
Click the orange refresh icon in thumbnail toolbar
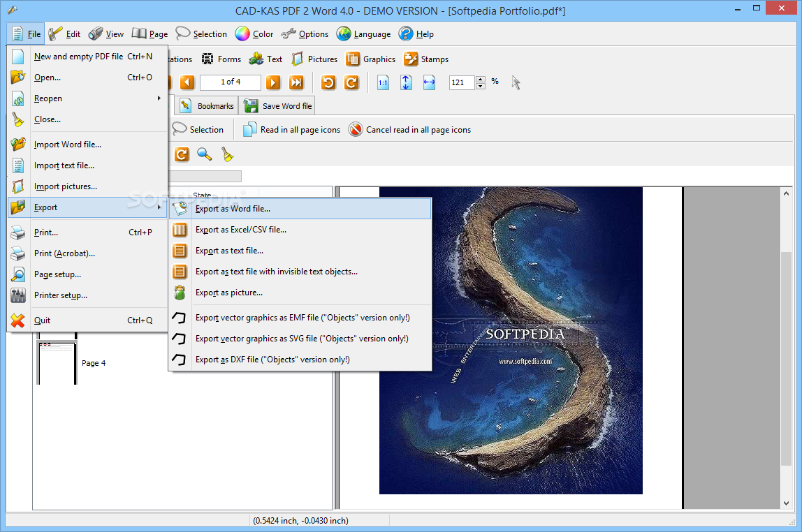182,154
